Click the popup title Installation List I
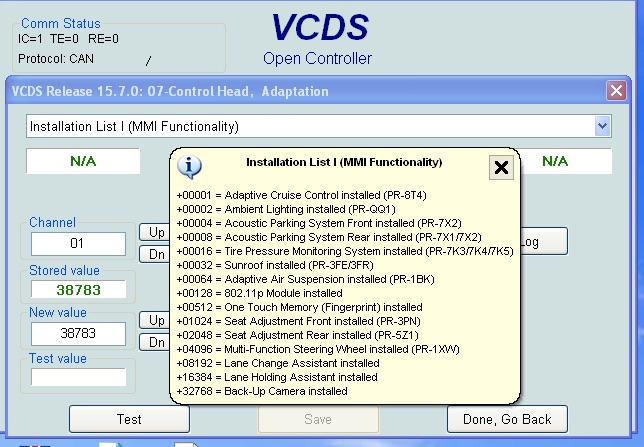644x447 pixels. tap(344, 162)
